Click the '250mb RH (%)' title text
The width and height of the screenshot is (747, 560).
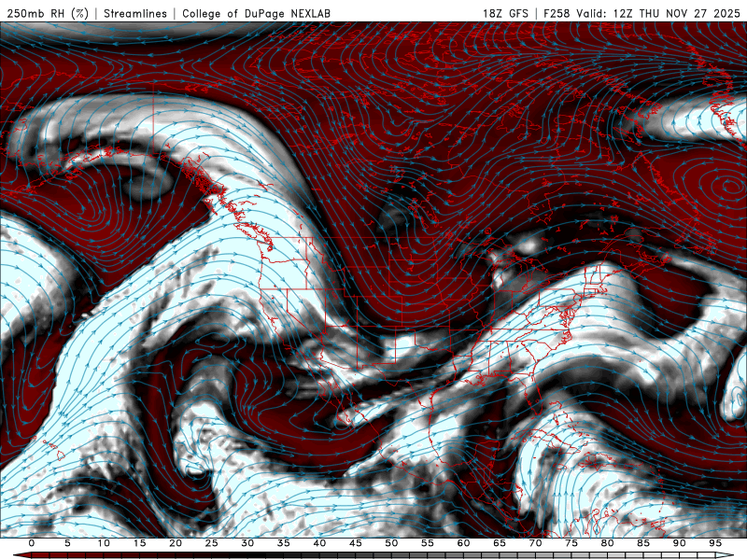coord(48,13)
